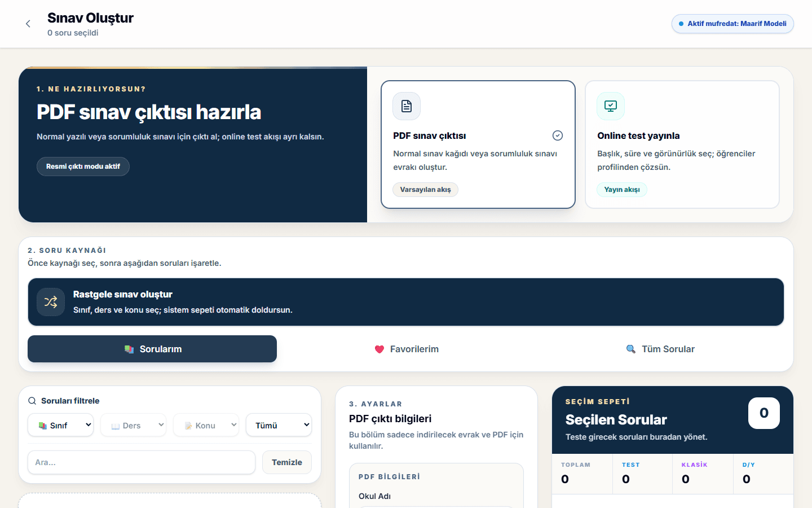Click the Temizle button
Viewport: 812px width, 508px height.
287,462
